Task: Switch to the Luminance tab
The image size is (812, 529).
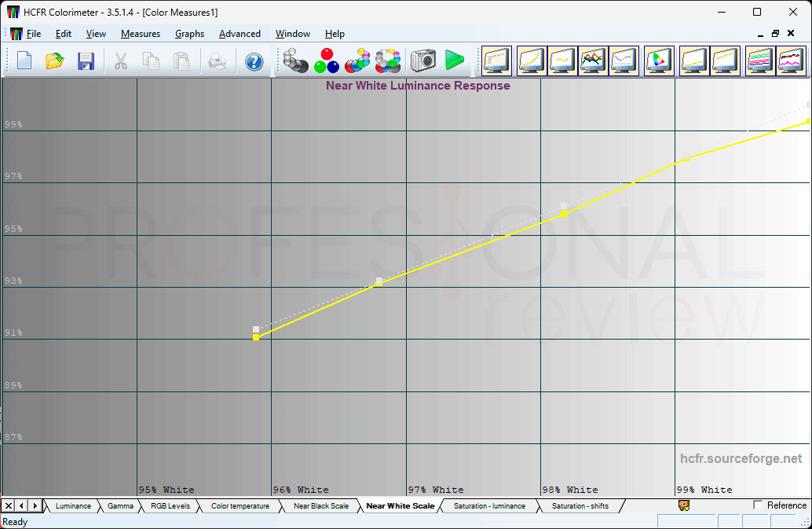Action: point(73,506)
